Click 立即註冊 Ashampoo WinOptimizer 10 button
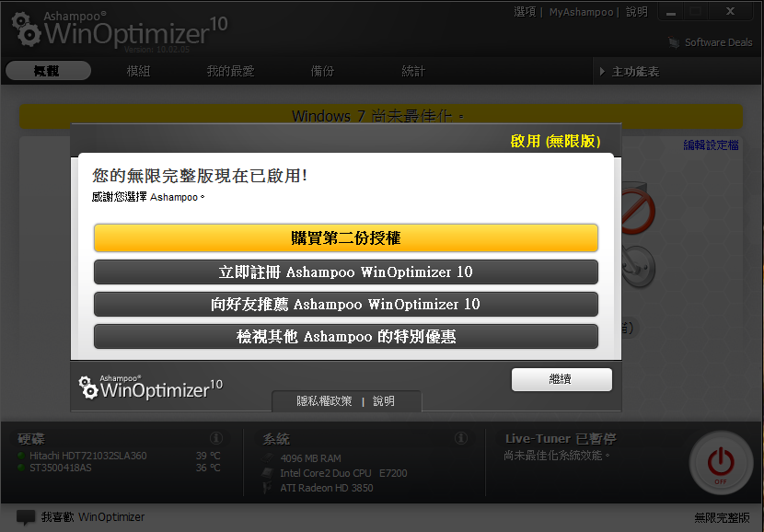Screen dimensions: 764x532 (x=346, y=272)
